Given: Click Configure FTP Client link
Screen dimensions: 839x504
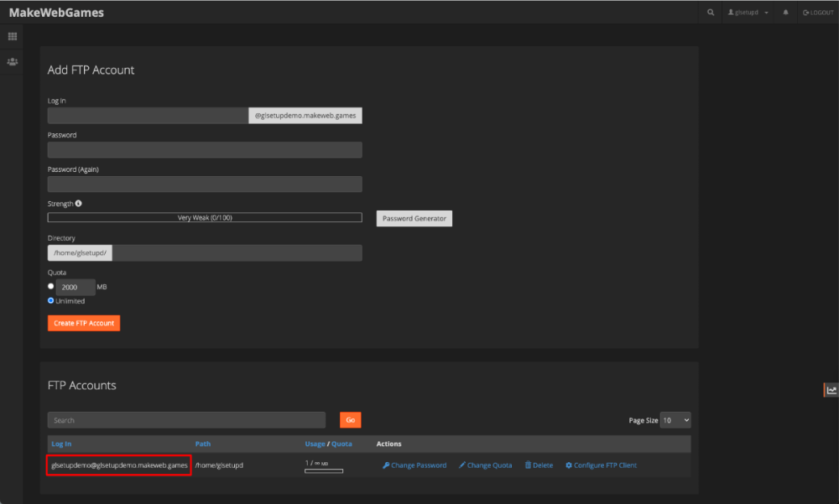Looking at the screenshot, I should tap(601, 465).
